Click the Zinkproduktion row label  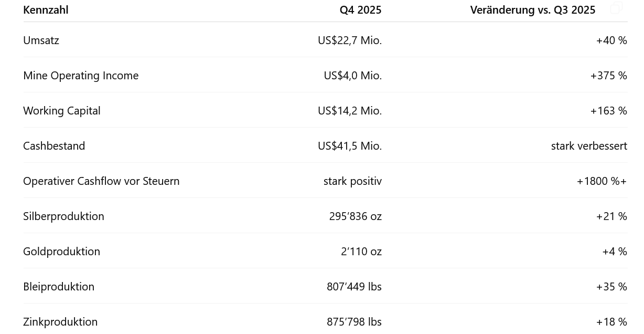[x=60, y=322]
